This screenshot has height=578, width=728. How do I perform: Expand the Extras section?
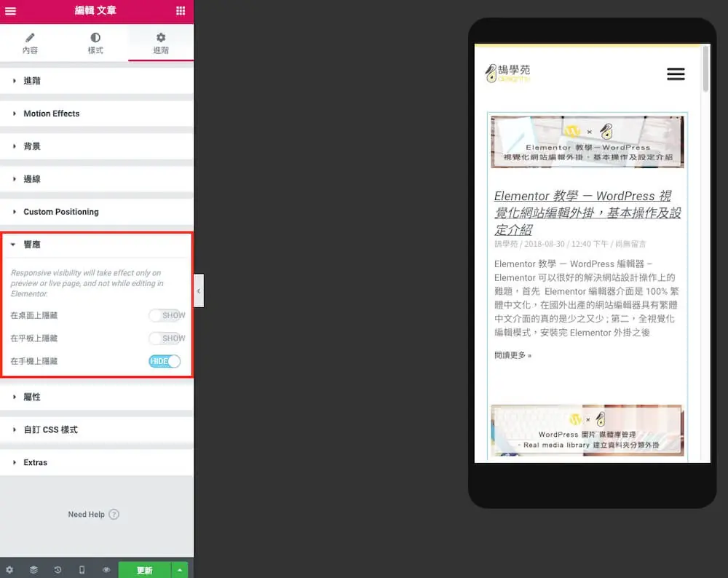pos(97,462)
